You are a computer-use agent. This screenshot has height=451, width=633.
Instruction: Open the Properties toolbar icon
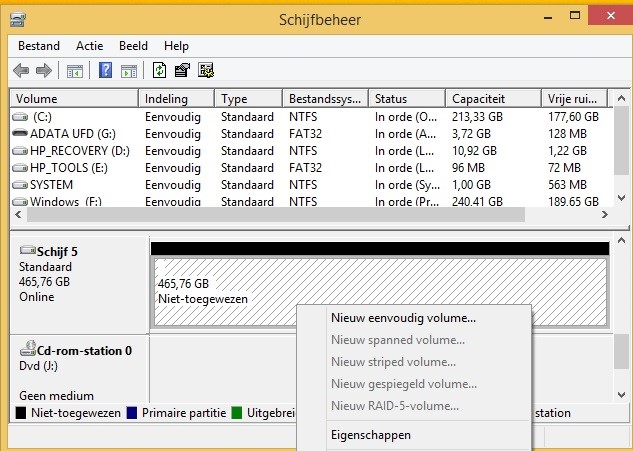tap(182, 70)
